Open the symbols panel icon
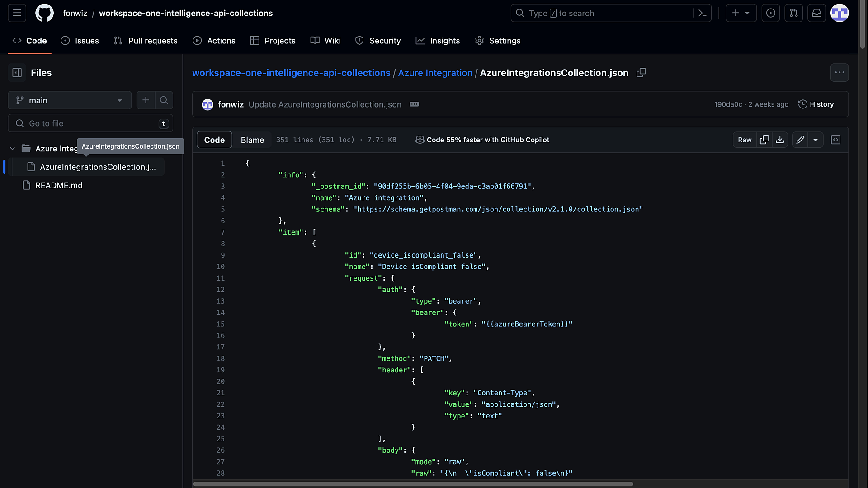This screenshot has height=488, width=868. click(835, 140)
